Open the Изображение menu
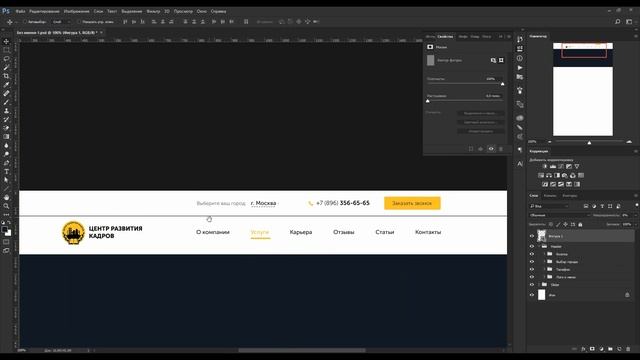 [76, 11]
